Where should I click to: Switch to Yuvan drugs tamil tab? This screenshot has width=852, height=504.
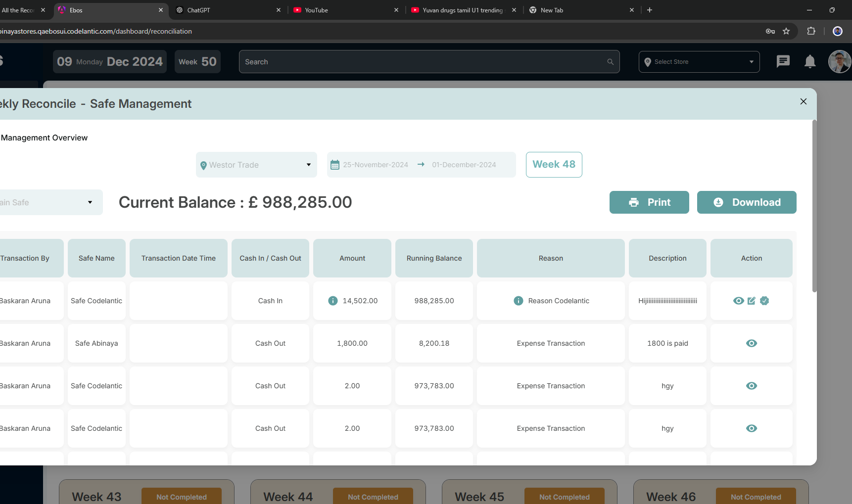coord(464,10)
